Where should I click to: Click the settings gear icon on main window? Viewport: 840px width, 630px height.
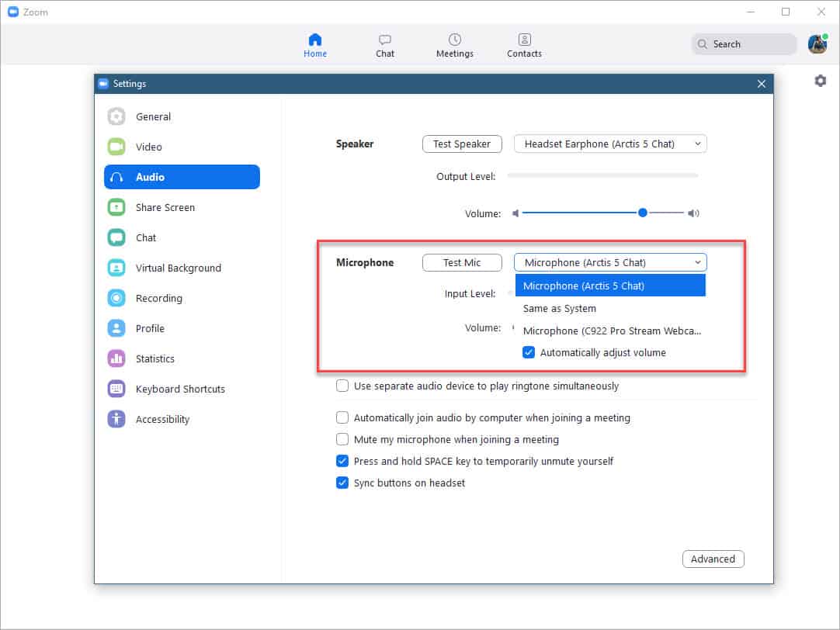click(820, 81)
